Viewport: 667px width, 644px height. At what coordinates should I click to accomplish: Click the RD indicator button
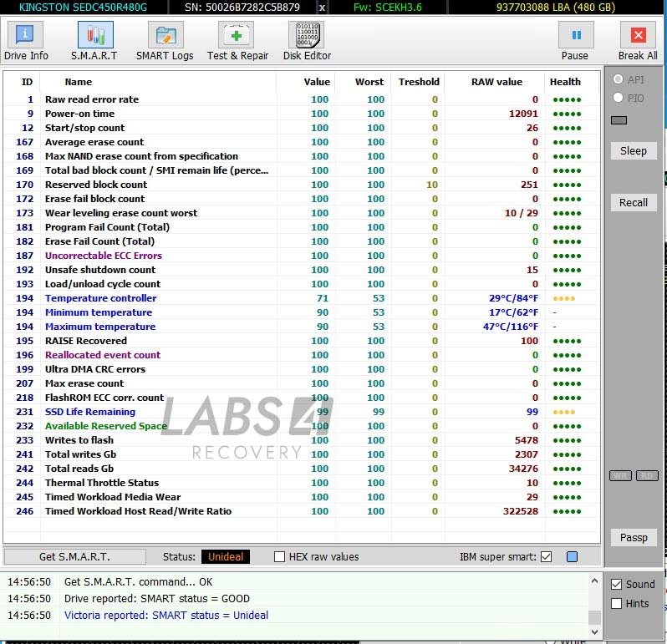coord(647,475)
